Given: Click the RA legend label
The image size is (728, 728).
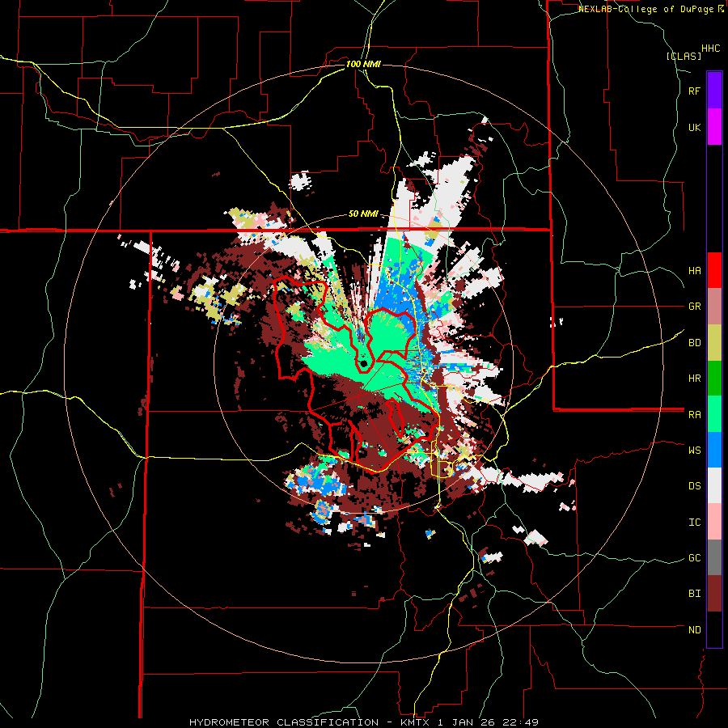Looking at the screenshot, I should (x=694, y=415).
